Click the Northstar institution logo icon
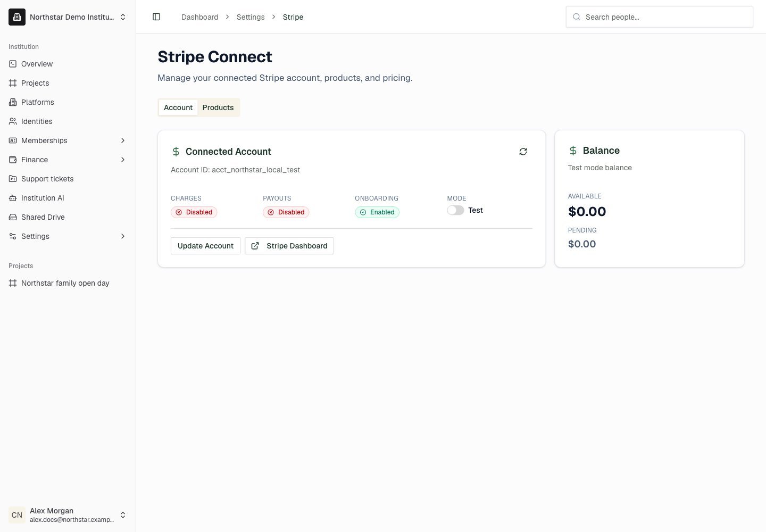766x532 pixels. (17, 17)
